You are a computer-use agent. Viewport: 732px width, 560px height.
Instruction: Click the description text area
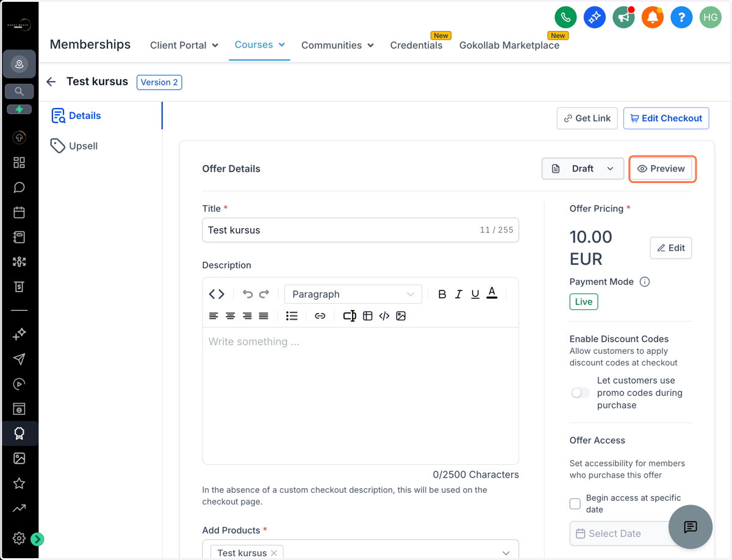(x=361, y=395)
